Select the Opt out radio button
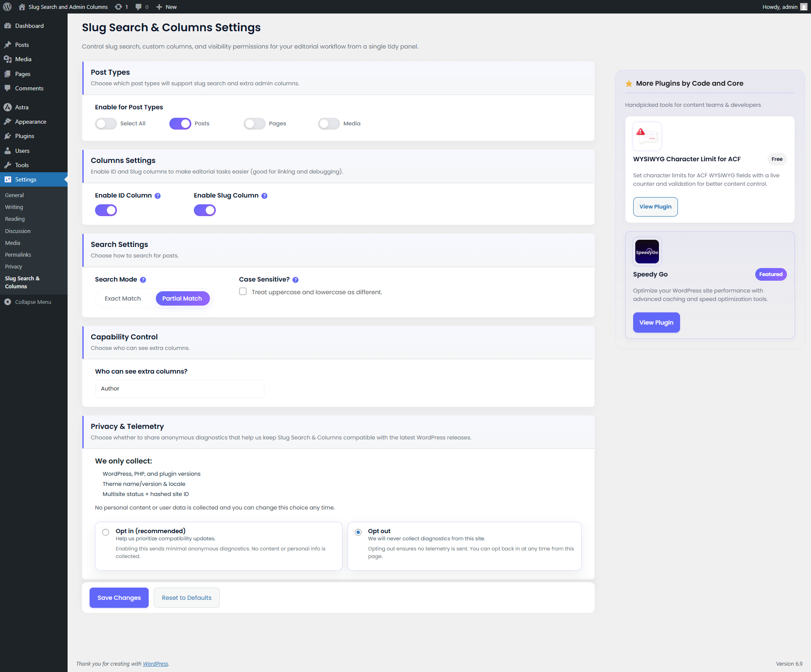This screenshot has width=811, height=672. click(358, 532)
